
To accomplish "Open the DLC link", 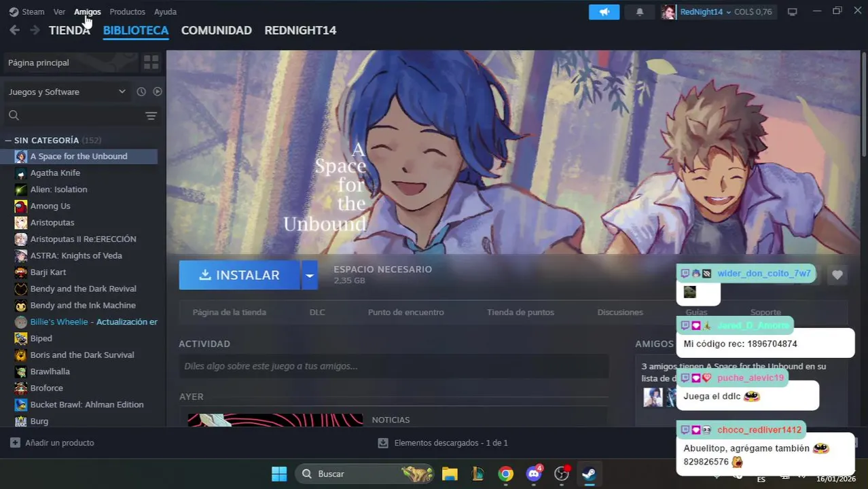I will coord(317,312).
